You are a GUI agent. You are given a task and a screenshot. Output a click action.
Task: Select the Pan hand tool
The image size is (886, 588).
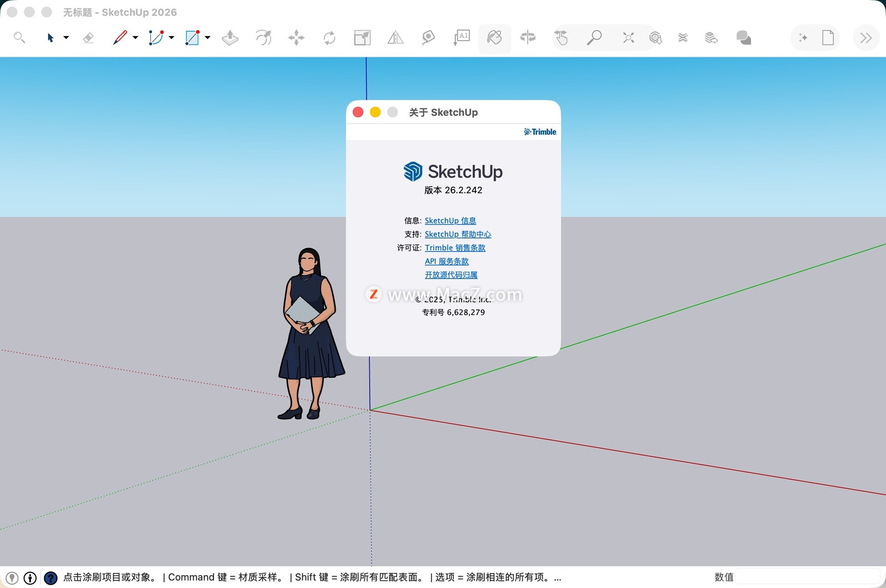tap(561, 37)
